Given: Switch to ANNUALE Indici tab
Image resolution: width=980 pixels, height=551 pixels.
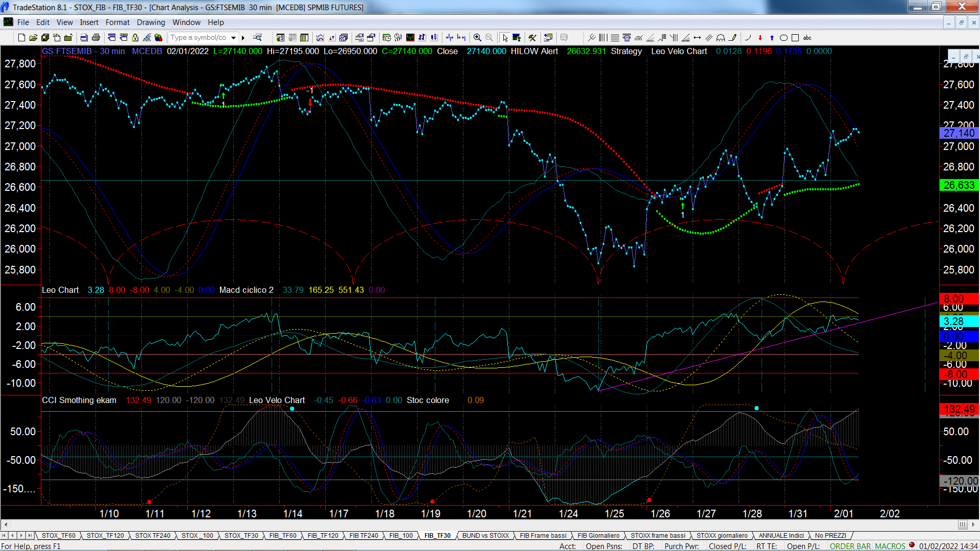Looking at the screenshot, I should (781, 536).
